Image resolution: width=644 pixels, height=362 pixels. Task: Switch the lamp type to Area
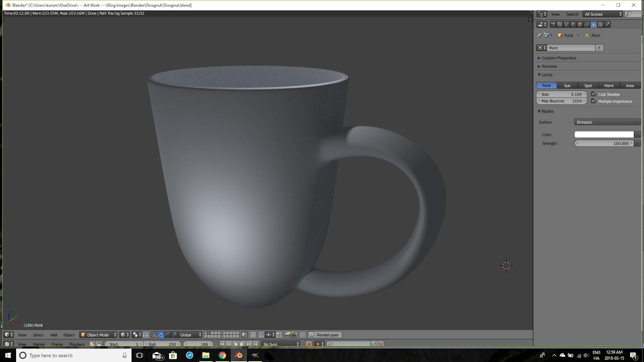point(630,85)
